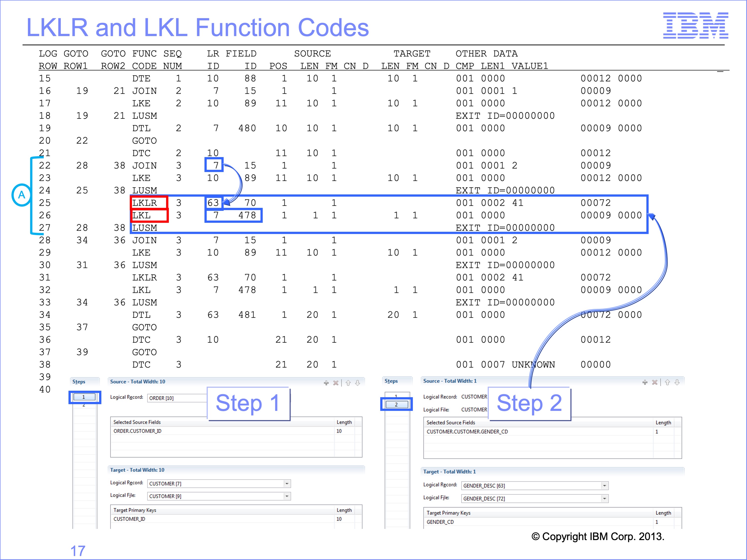Click the OTHER DATA column header
747x560 pixels.
pyautogui.click(x=487, y=54)
